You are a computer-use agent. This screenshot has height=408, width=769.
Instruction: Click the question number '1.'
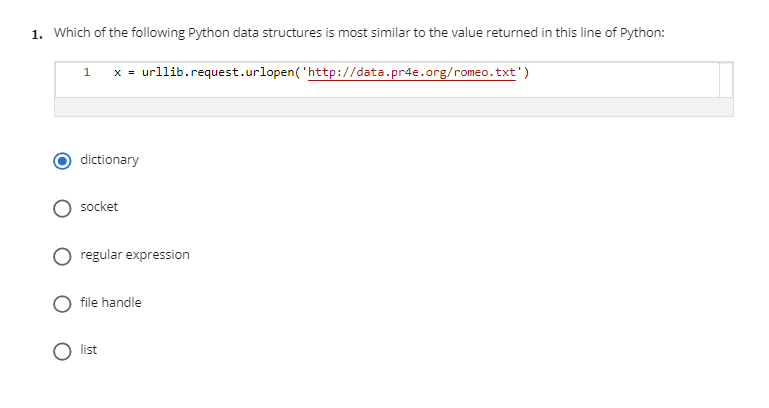tap(37, 33)
